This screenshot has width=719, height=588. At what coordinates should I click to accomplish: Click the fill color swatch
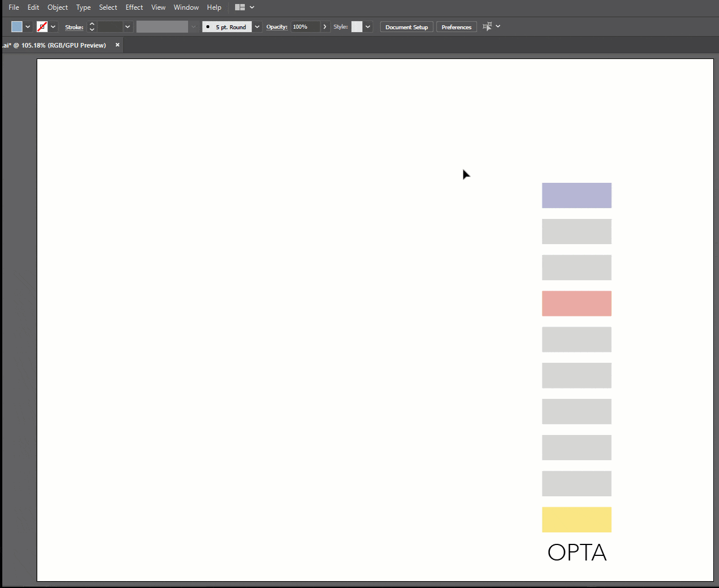17,27
